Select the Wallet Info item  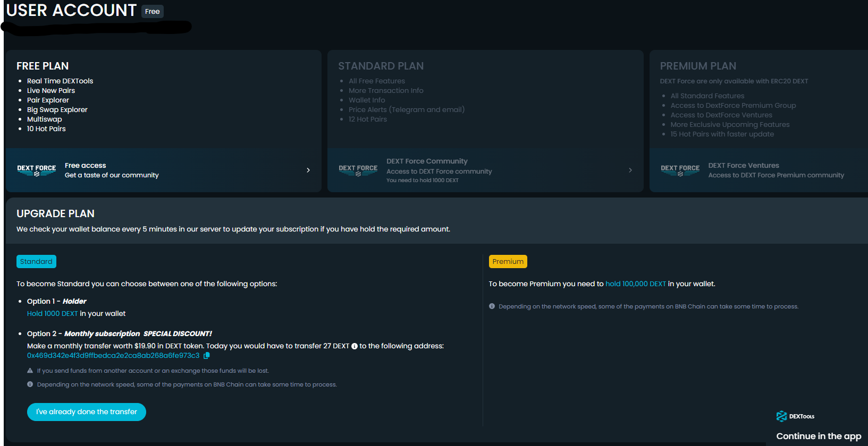[367, 100]
